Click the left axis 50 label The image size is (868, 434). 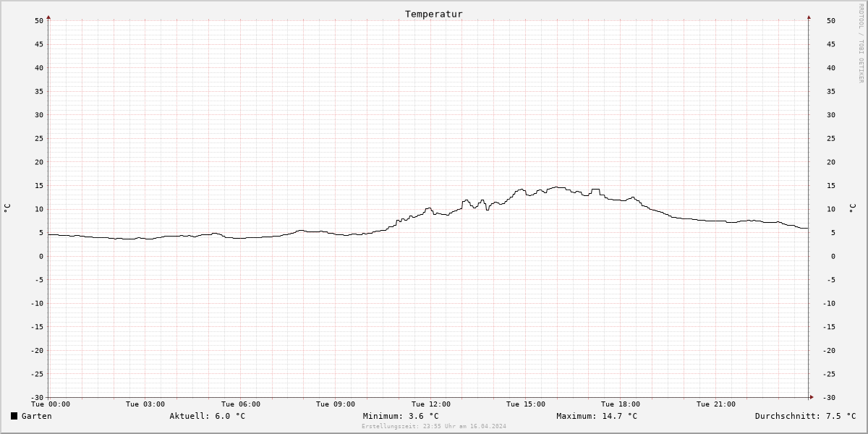click(x=39, y=20)
